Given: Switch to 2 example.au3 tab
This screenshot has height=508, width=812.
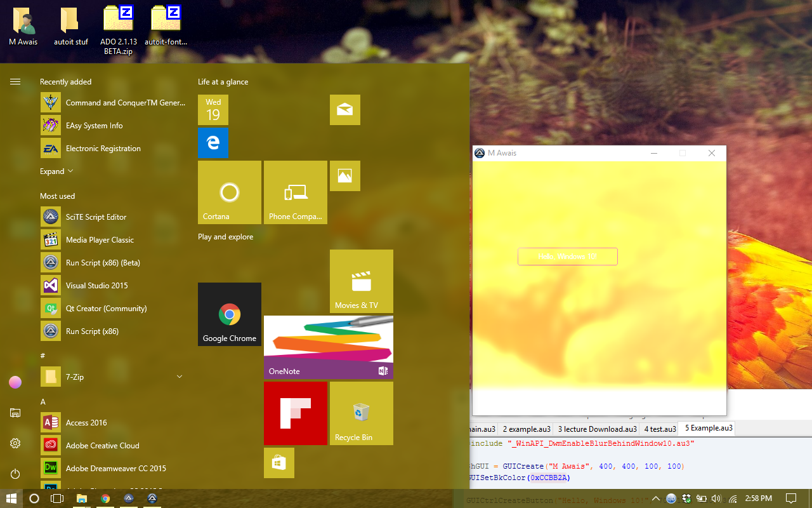Looking at the screenshot, I should click(527, 429).
